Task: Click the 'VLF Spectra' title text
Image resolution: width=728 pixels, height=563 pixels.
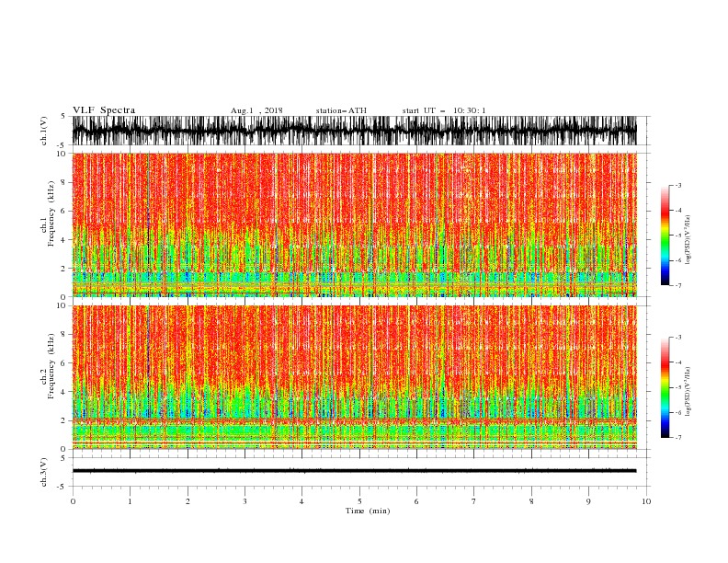Action: (104, 110)
